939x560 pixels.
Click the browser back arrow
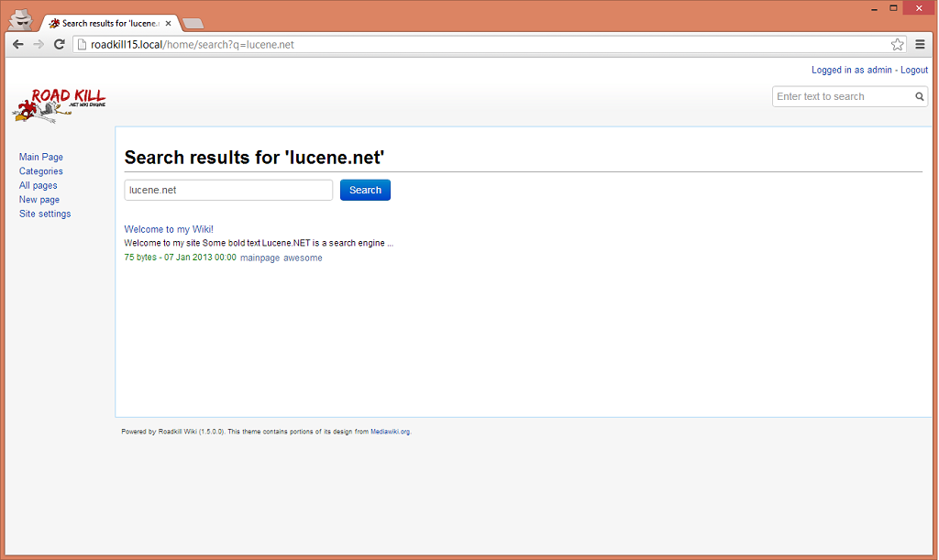[17, 44]
